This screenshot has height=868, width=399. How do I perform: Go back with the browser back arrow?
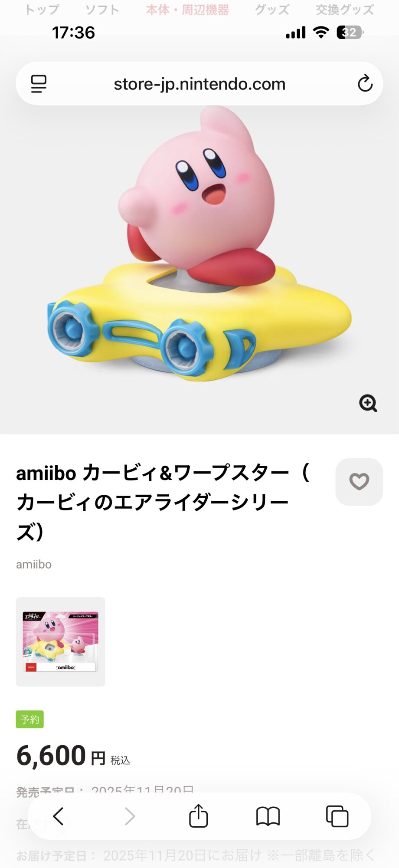pyautogui.click(x=59, y=816)
